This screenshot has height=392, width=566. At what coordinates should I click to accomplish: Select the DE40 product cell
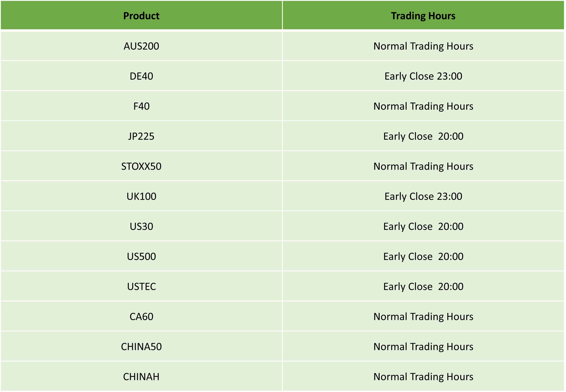[141, 76]
